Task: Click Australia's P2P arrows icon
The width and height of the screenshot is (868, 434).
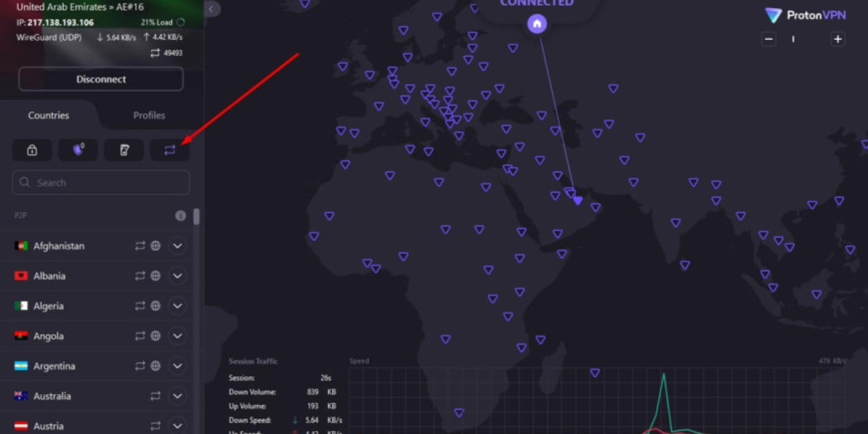Action: point(156,396)
